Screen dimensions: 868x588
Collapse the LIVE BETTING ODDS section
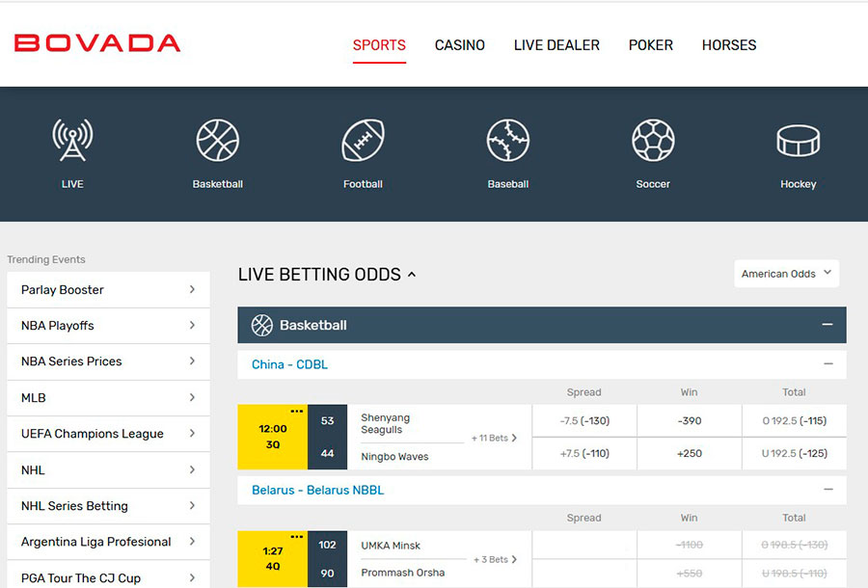coord(412,274)
